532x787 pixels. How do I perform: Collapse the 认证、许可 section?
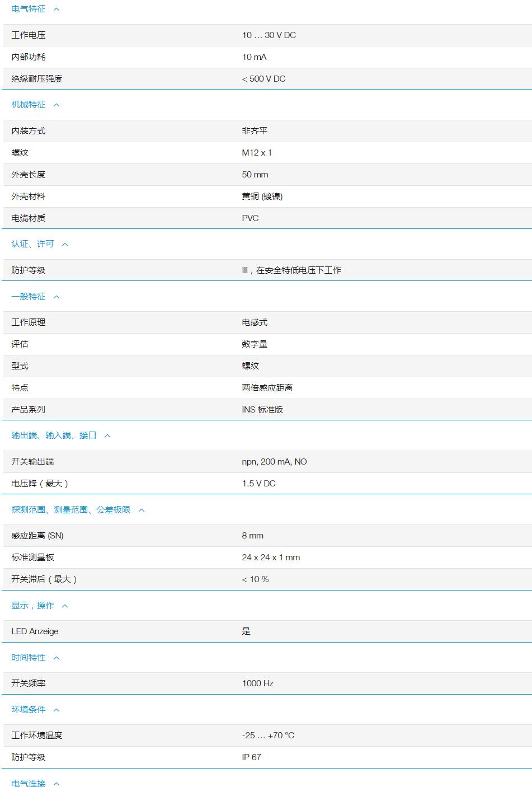click(x=65, y=244)
